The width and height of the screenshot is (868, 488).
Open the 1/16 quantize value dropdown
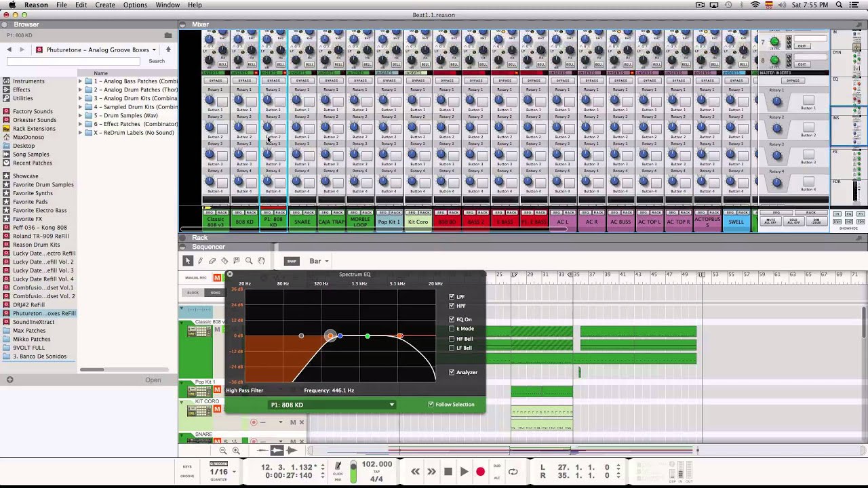pos(223,472)
